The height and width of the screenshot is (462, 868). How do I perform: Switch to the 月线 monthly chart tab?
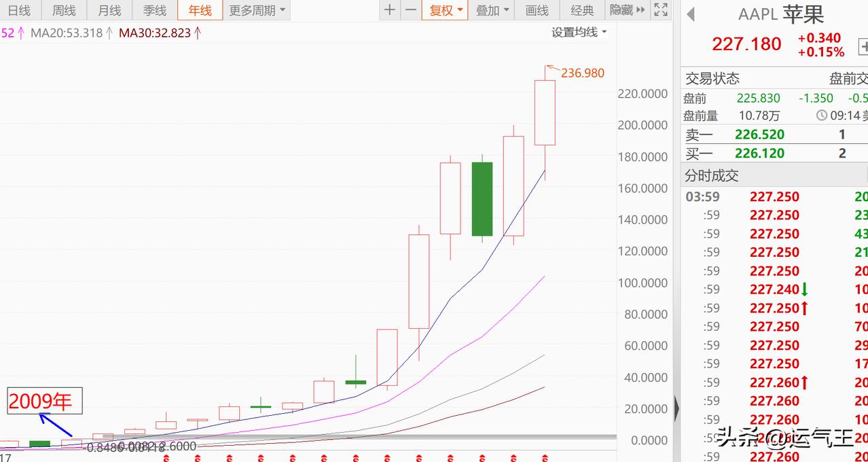coord(109,10)
